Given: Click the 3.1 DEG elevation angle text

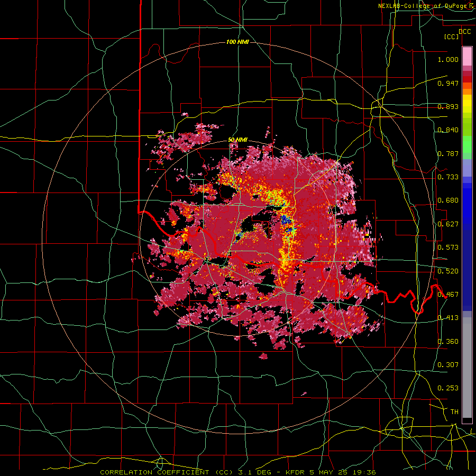Looking at the screenshot, I should point(255,472).
